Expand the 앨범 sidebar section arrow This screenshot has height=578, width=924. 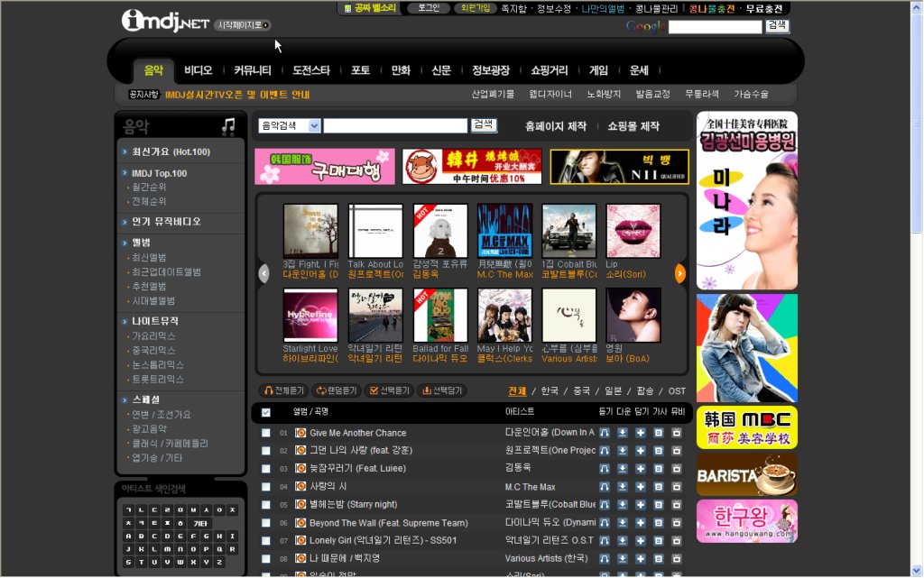point(125,243)
